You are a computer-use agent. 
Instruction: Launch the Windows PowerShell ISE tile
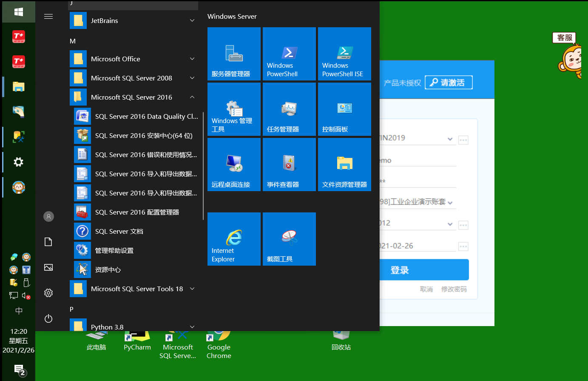tap(344, 54)
